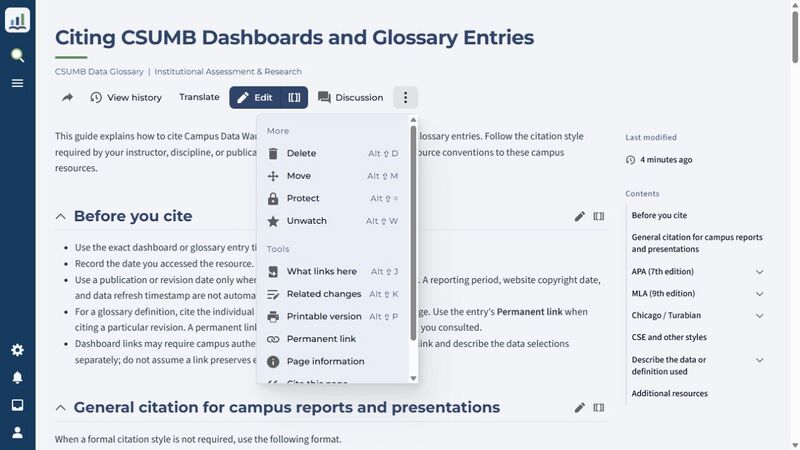Open Printable version

point(333,316)
